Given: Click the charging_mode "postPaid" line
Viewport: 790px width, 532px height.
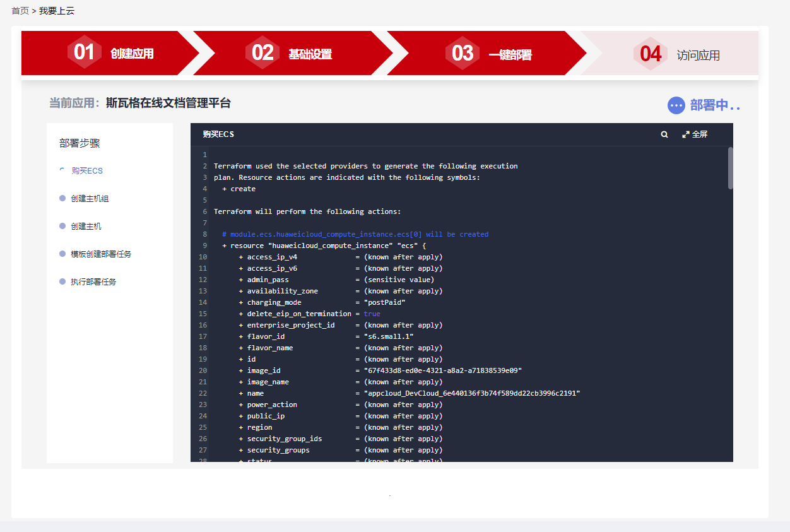Looking at the screenshot, I should [x=322, y=302].
